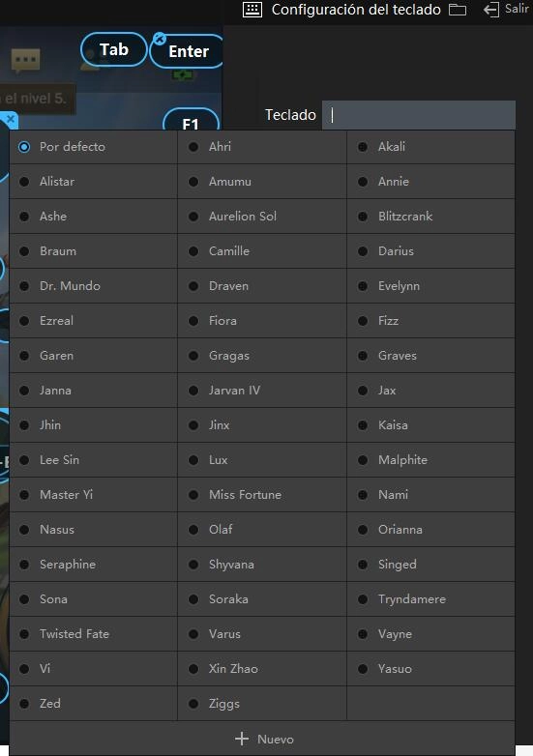The width and height of the screenshot is (533, 756).
Task: Select the Por defecto keyboard profile
Action: click(94, 147)
